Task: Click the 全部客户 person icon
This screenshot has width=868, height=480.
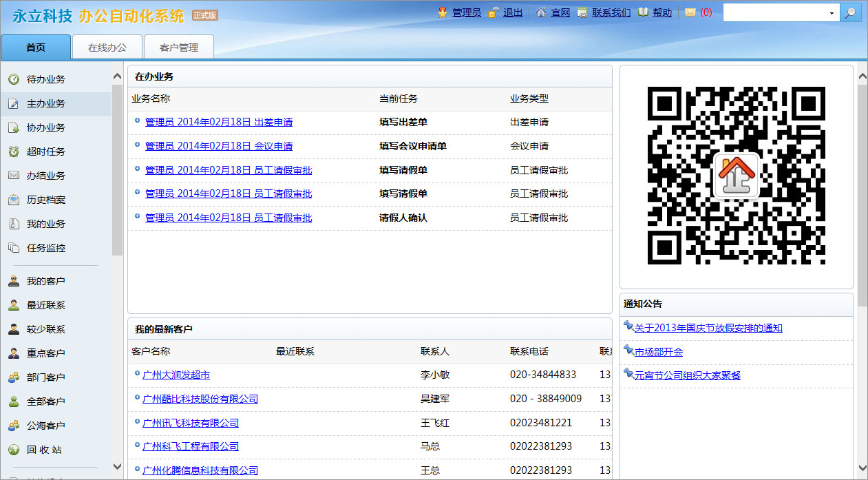Action: tap(14, 401)
